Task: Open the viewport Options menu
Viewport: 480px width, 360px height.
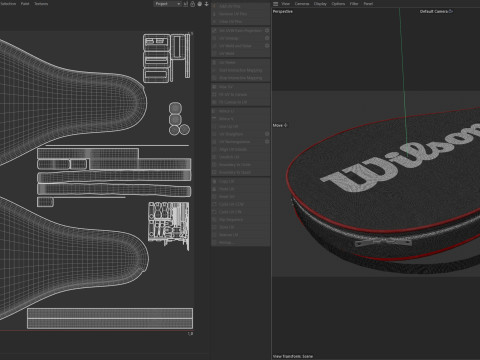Action: [x=338, y=4]
